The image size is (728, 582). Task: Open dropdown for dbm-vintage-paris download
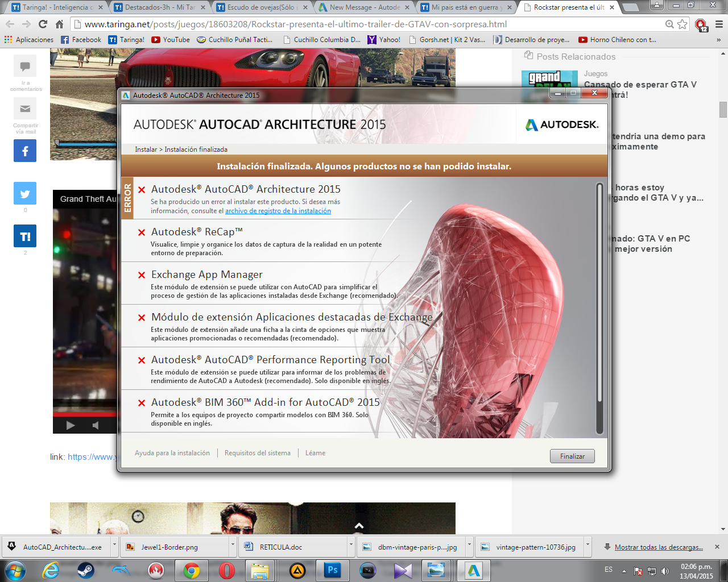469,547
